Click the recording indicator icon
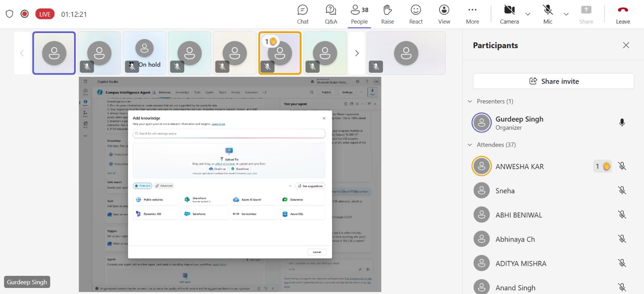The height and width of the screenshot is (294, 644). 25,14
